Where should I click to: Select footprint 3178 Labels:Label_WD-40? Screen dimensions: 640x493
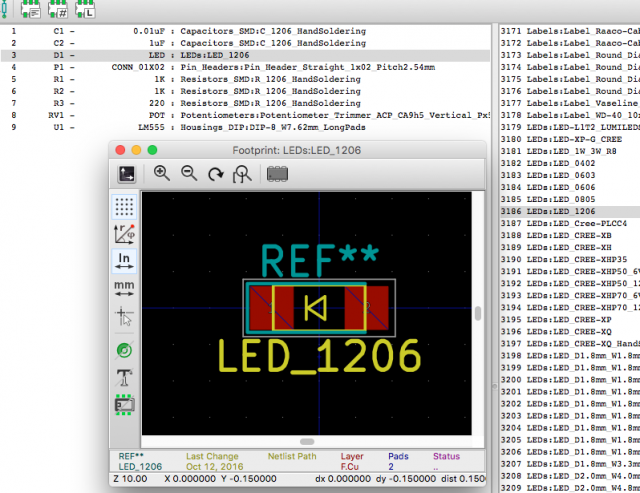click(x=570, y=115)
